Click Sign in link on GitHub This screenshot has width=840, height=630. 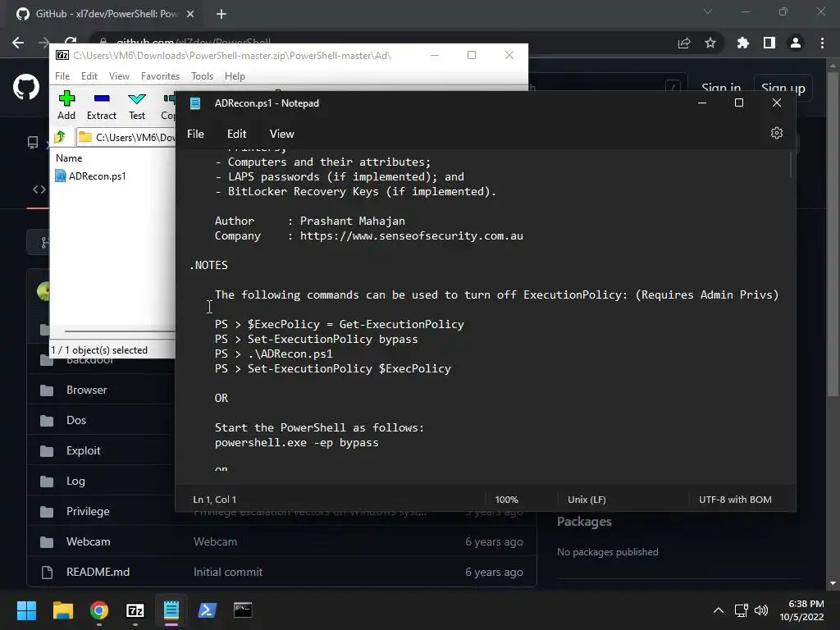point(721,88)
